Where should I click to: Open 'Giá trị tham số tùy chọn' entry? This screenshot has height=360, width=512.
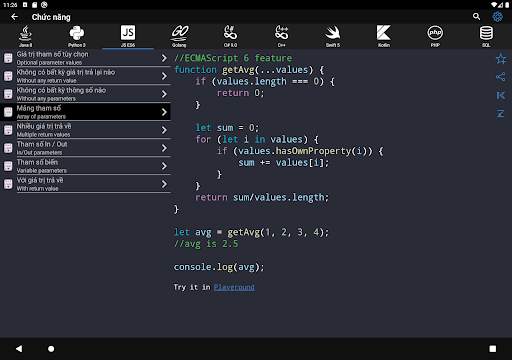(85, 58)
